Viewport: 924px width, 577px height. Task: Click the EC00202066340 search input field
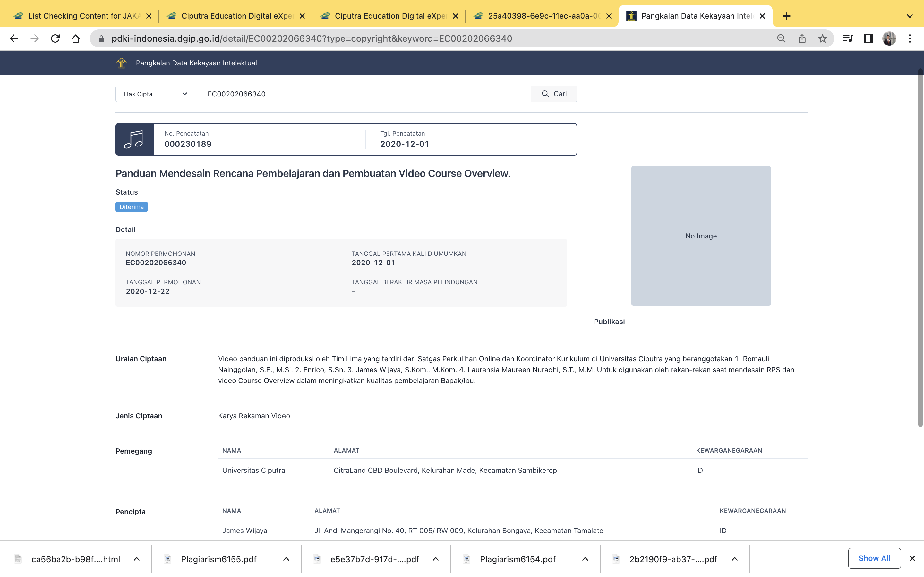pyautogui.click(x=364, y=94)
